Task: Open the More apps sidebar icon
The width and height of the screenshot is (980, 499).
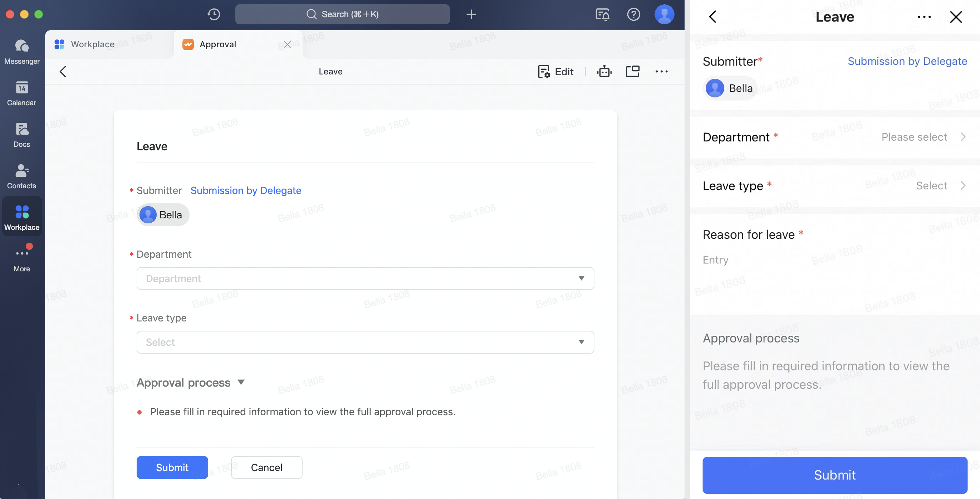Action: (x=21, y=255)
